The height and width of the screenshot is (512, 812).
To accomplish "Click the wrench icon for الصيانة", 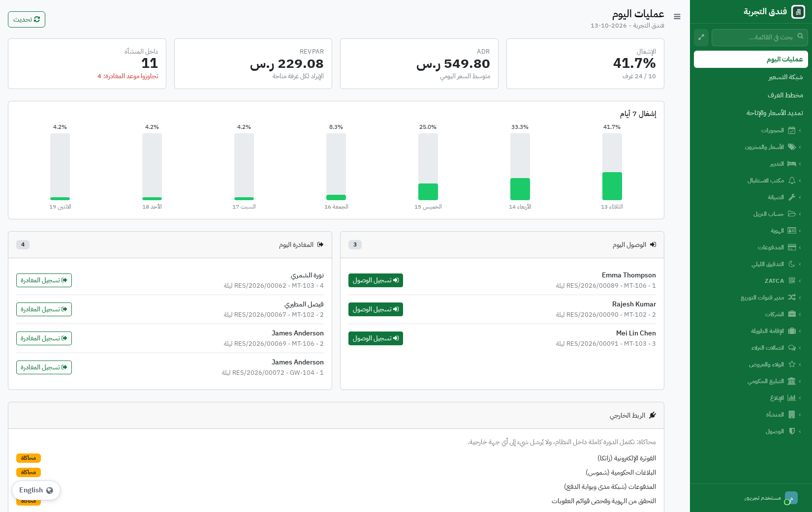I will click(792, 197).
